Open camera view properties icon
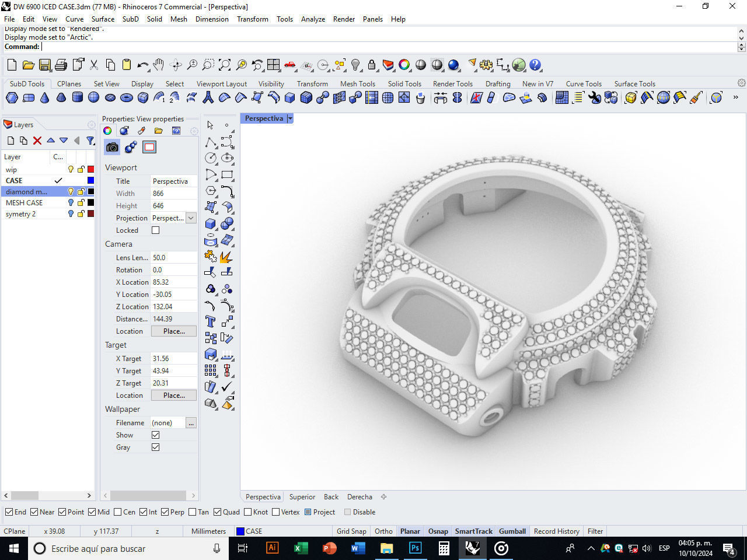The image size is (747, 560). coord(112,147)
